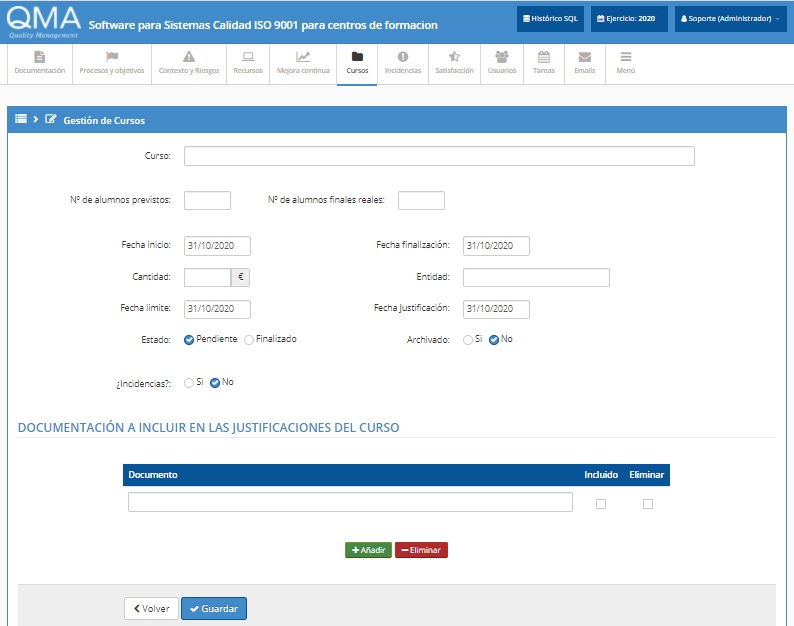This screenshot has height=626, width=794.
Task: Open the Documentación icon in navbar
Action: [39, 58]
